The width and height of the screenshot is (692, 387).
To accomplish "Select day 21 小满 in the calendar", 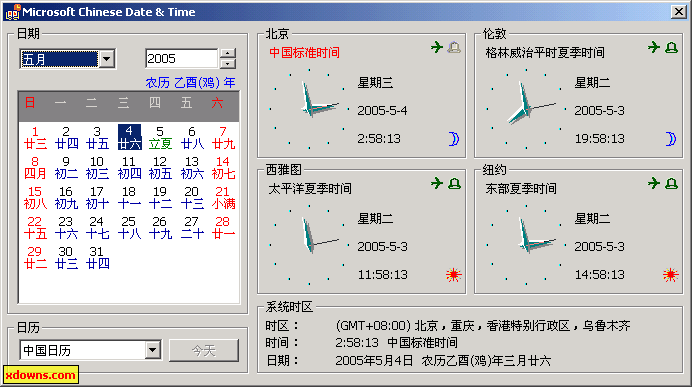I will coord(223,197).
